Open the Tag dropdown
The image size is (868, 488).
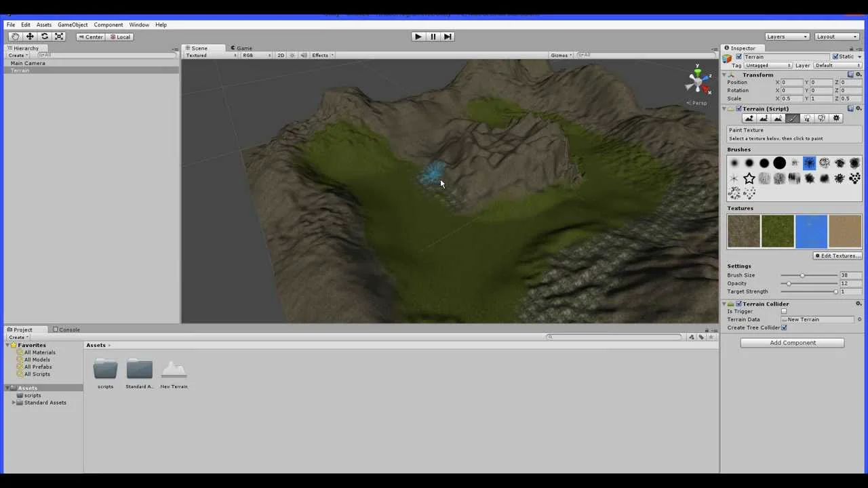tap(768, 66)
